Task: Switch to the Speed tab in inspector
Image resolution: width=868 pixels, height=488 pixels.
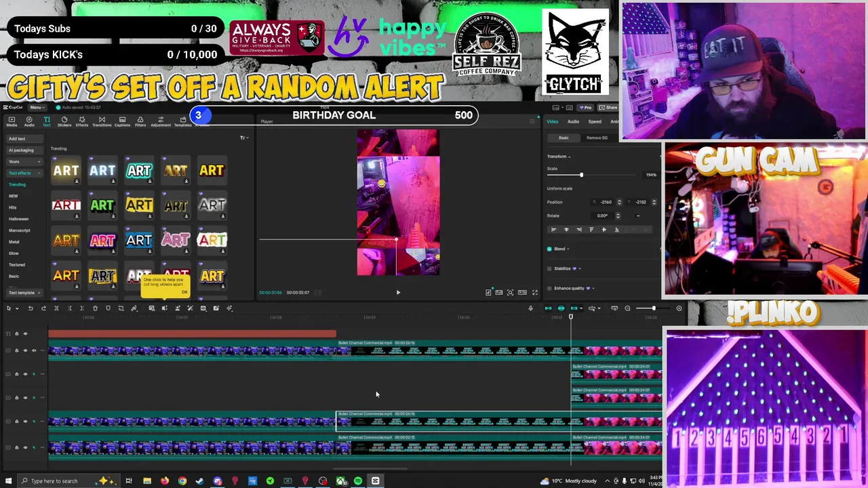Action: [595, 121]
